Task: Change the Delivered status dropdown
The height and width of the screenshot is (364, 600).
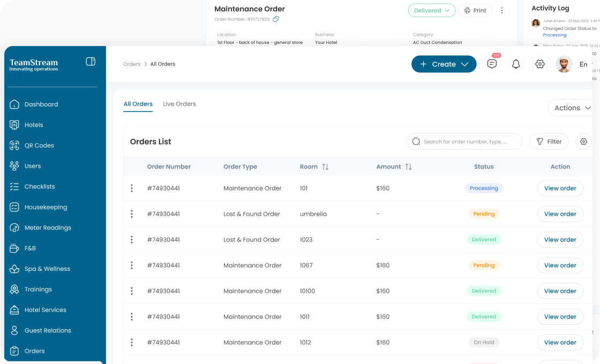Action: click(431, 11)
